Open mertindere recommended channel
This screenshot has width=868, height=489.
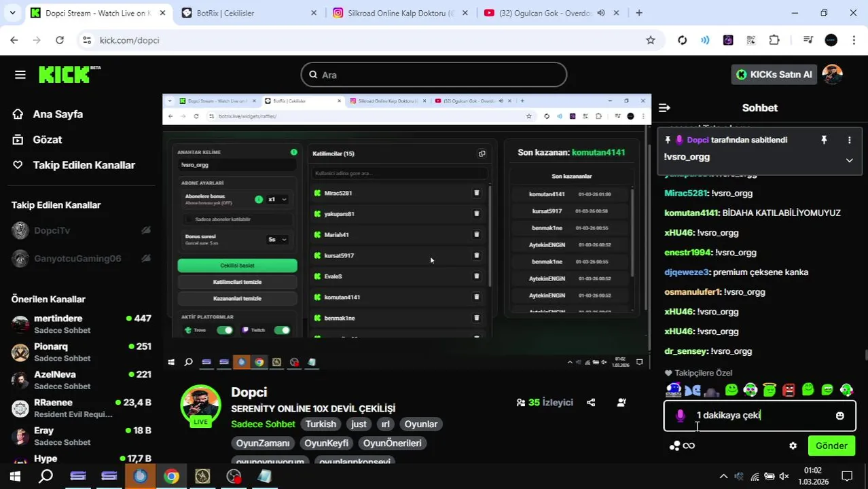pos(82,323)
